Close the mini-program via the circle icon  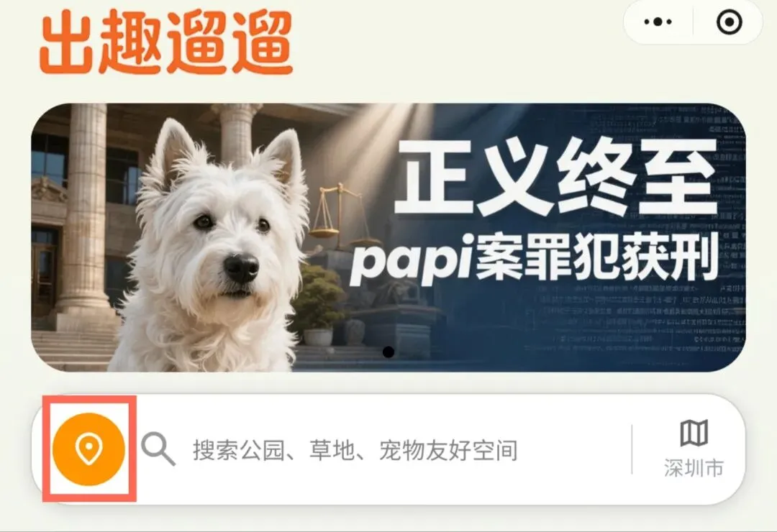(x=730, y=22)
